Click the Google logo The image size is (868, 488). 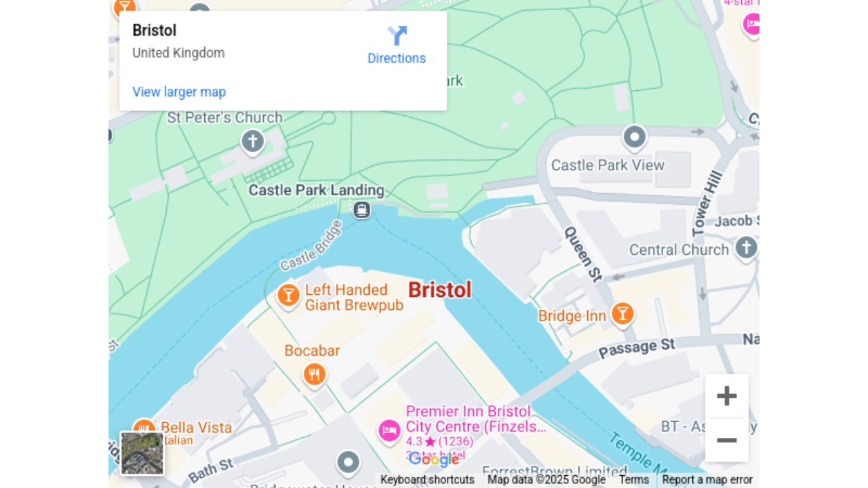[x=434, y=460]
